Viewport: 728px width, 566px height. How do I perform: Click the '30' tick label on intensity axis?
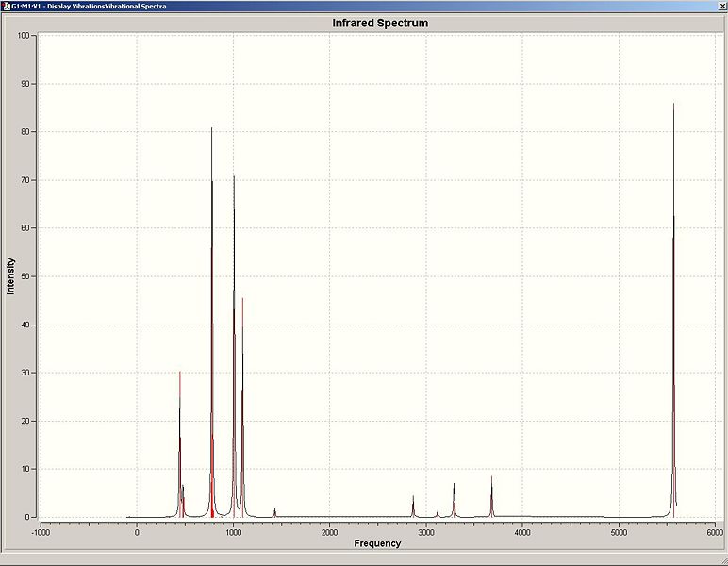pos(25,373)
